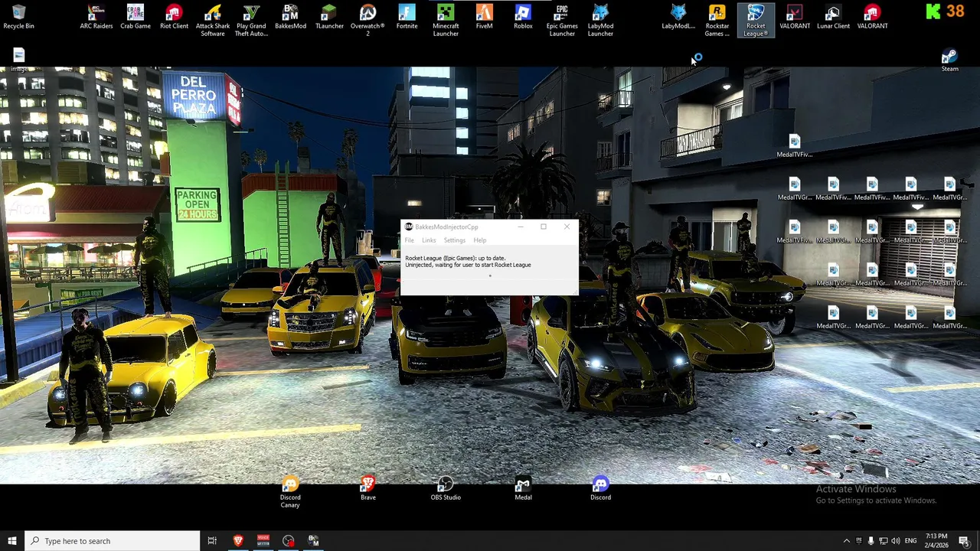Open Task View on the taskbar
Image resolution: width=980 pixels, height=551 pixels.
click(x=212, y=541)
